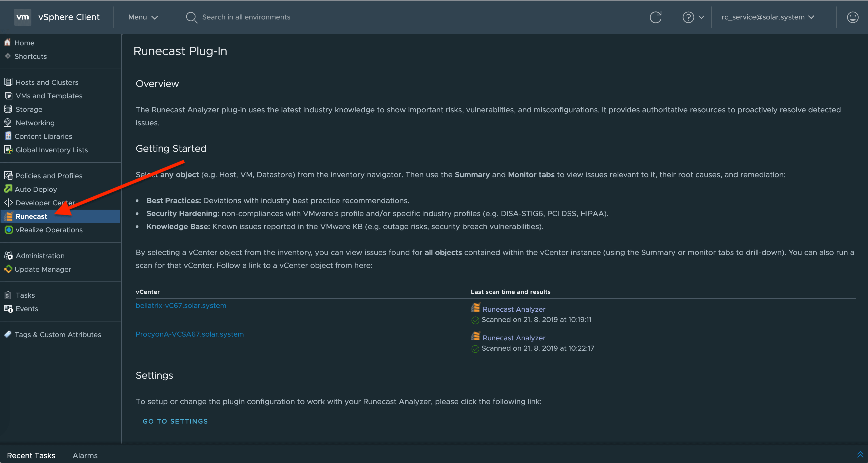The height and width of the screenshot is (463, 868).
Task: Open the Events navigator entry
Action: tap(26, 308)
